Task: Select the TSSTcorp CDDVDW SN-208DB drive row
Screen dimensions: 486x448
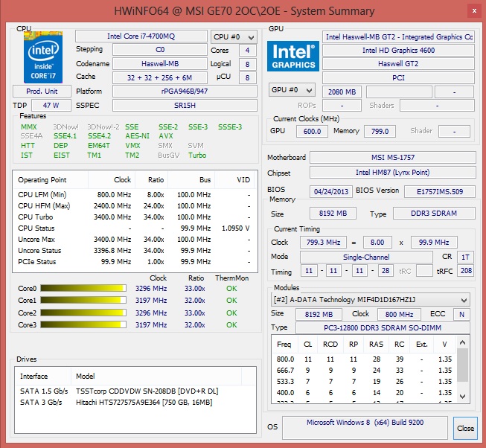Action: (x=135, y=391)
